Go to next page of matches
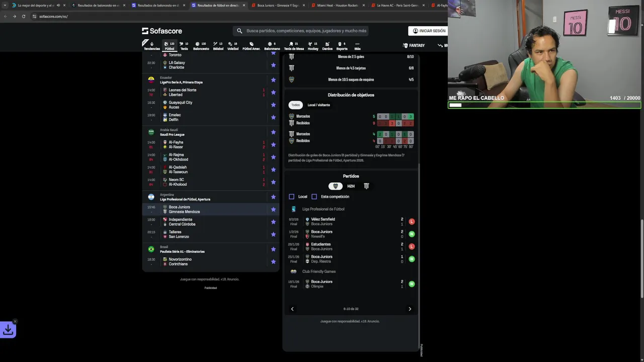Viewport: 644px width, 362px height. click(x=410, y=309)
